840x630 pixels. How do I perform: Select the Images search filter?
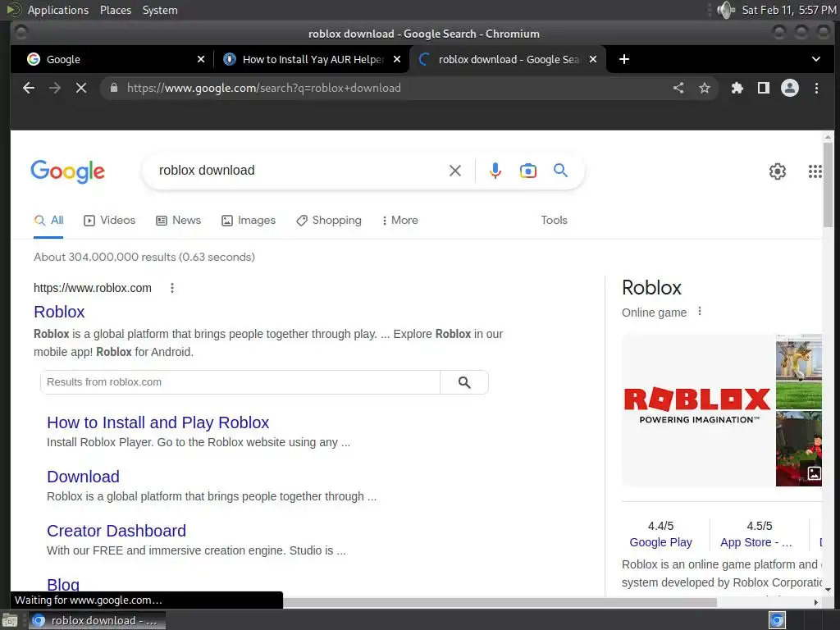(x=249, y=220)
